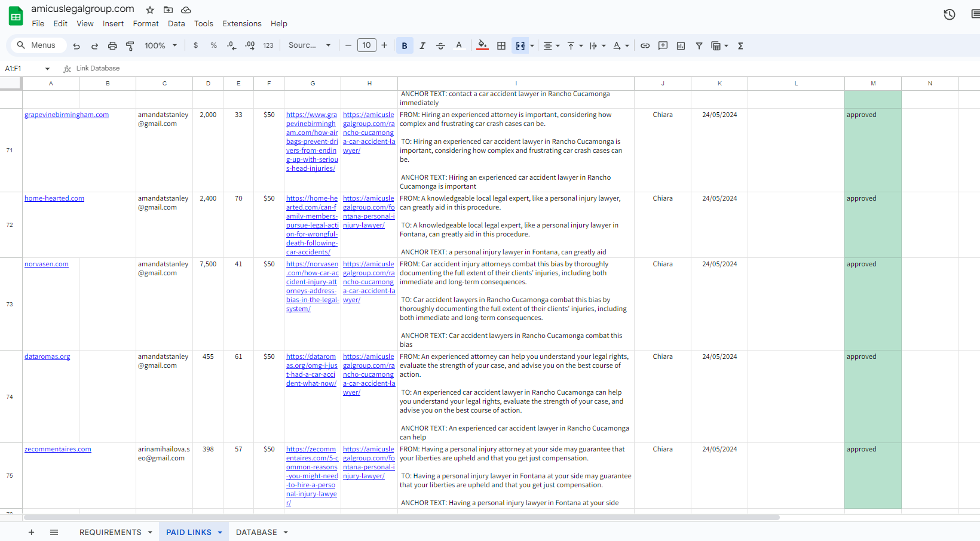980x541 pixels.
Task: Open the font family dropdown
Action: click(x=310, y=46)
